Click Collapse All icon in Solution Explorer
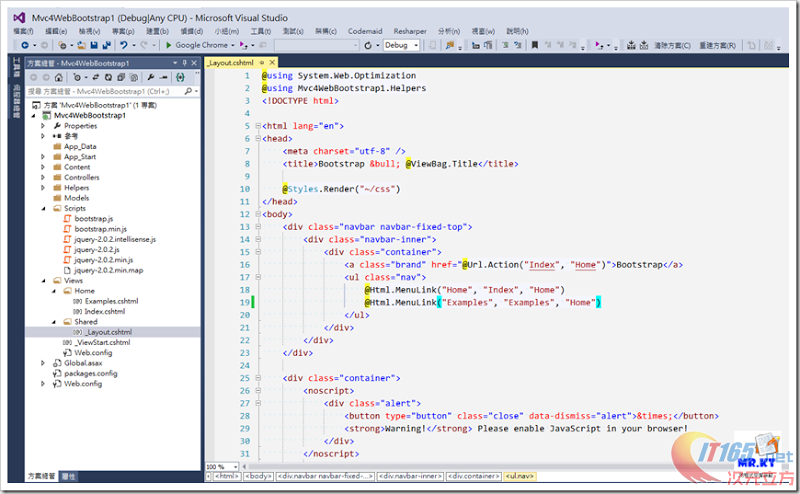Viewport: 800px width, 494px height. (x=121, y=78)
